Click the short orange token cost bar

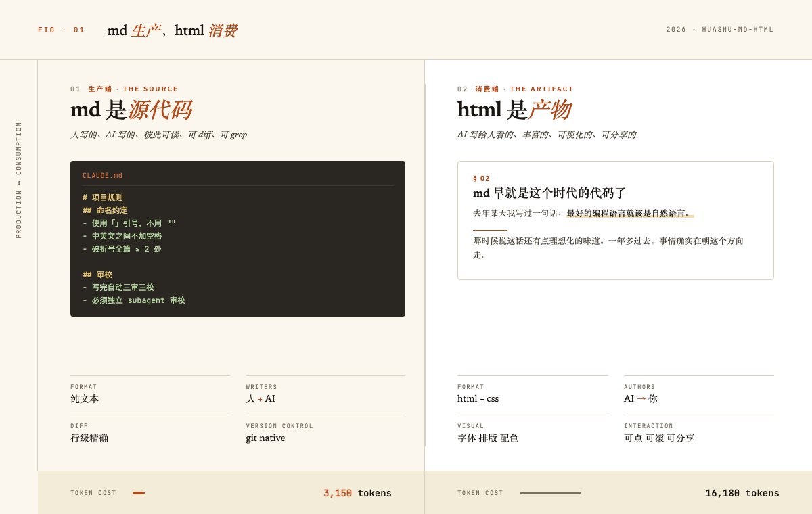[139, 493]
